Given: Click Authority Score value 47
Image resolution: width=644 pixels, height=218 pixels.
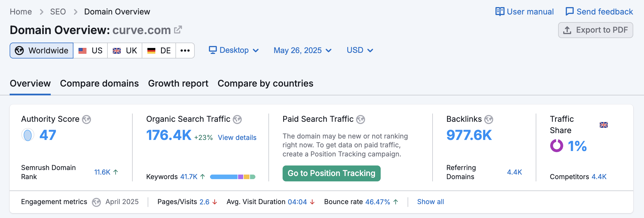Looking at the screenshot, I should tap(48, 135).
